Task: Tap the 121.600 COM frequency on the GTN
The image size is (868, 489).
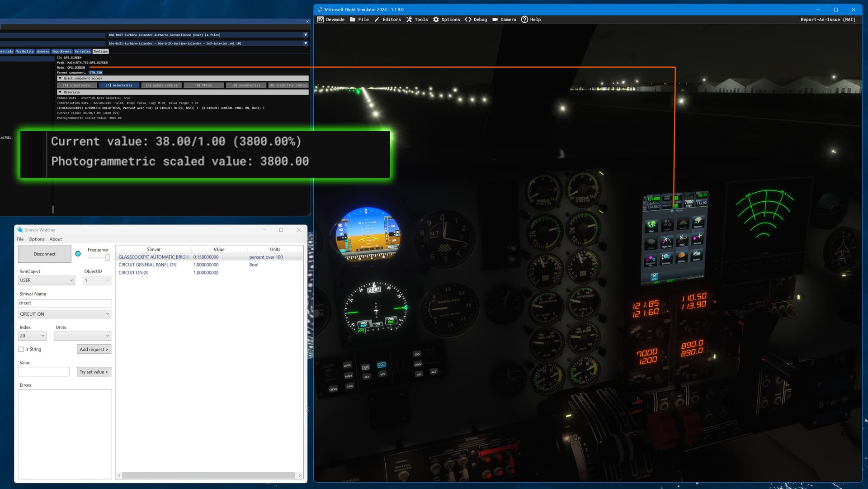Action: [x=654, y=199]
